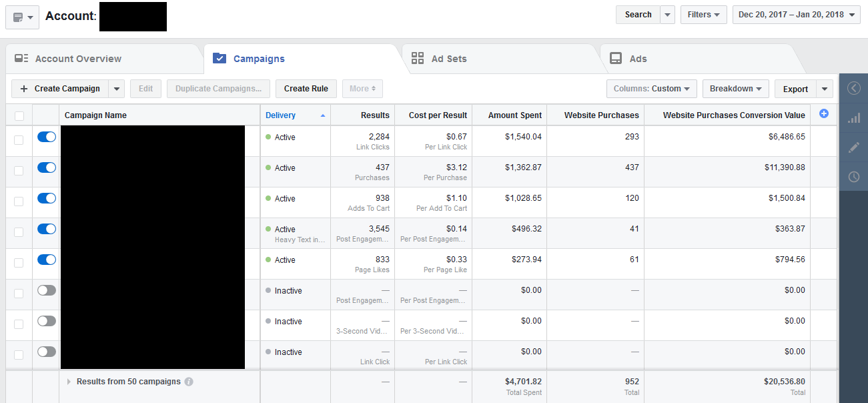This screenshot has height=403, width=868.
Task: Open the account selector icon at top left
Action: (22, 17)
